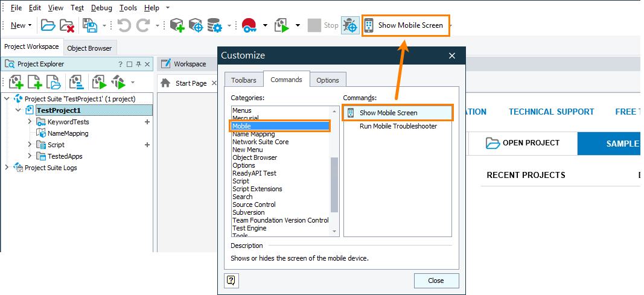Pin the Project Explorer panel

click(x=138, y=64)
